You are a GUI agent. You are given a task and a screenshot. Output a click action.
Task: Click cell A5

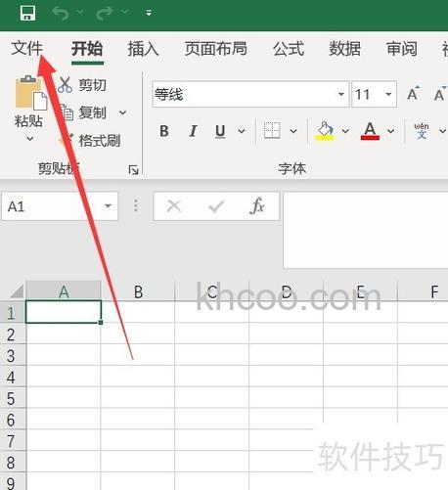point(64,398)
